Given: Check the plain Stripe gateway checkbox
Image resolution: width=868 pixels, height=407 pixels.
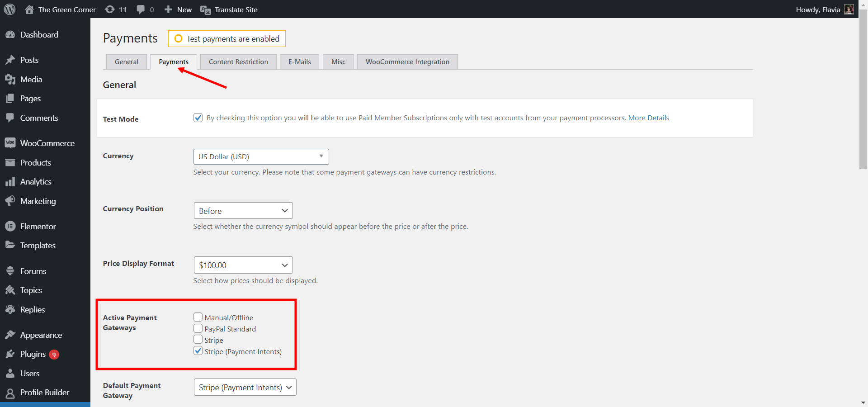Looking at the screenshot, I should 198,340.
